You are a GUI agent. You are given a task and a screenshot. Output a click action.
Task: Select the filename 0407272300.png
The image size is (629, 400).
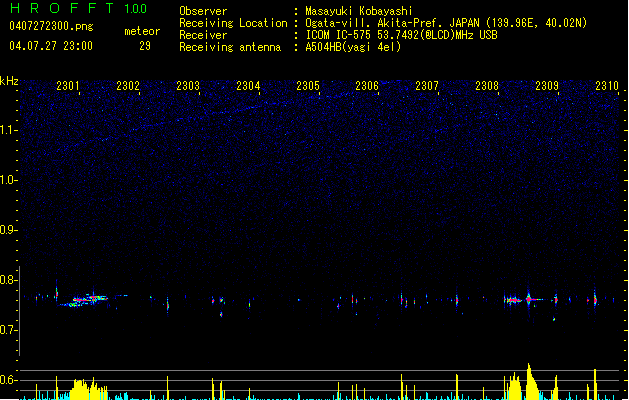tap(51, 26)
